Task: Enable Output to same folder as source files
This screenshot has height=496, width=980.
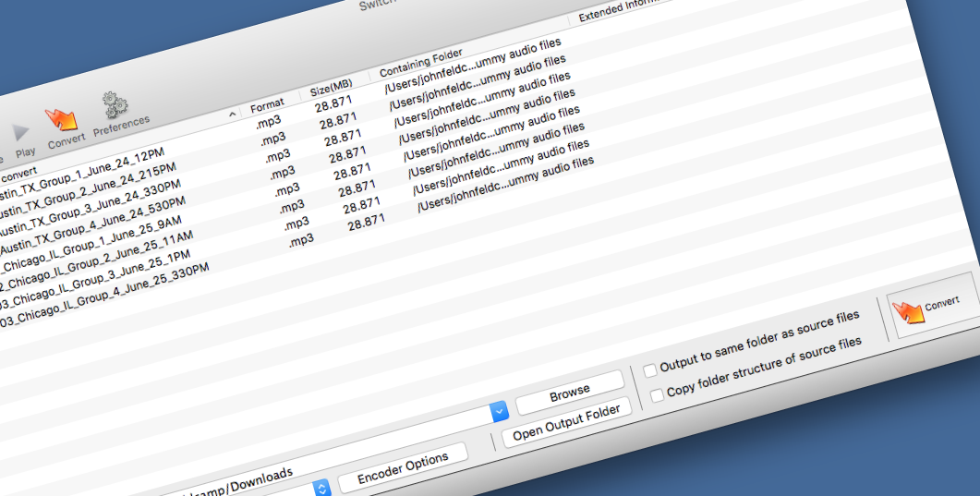Action: coord(650,369)
